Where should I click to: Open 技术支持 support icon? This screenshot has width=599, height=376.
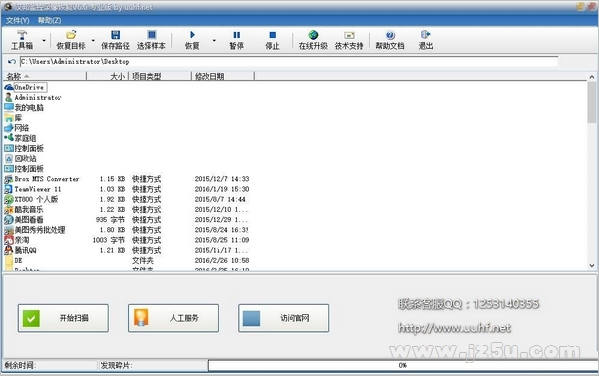pos(349,35)
